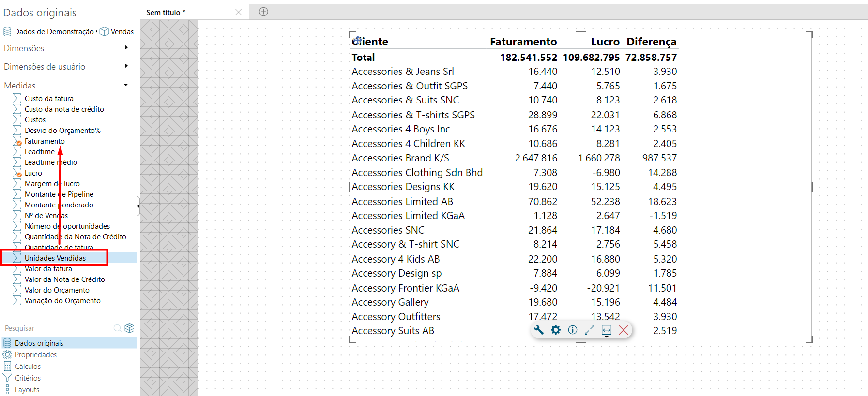Click the Vendas cube icon
This screenshot has width=868, height=396.
(x=104, y=31)
